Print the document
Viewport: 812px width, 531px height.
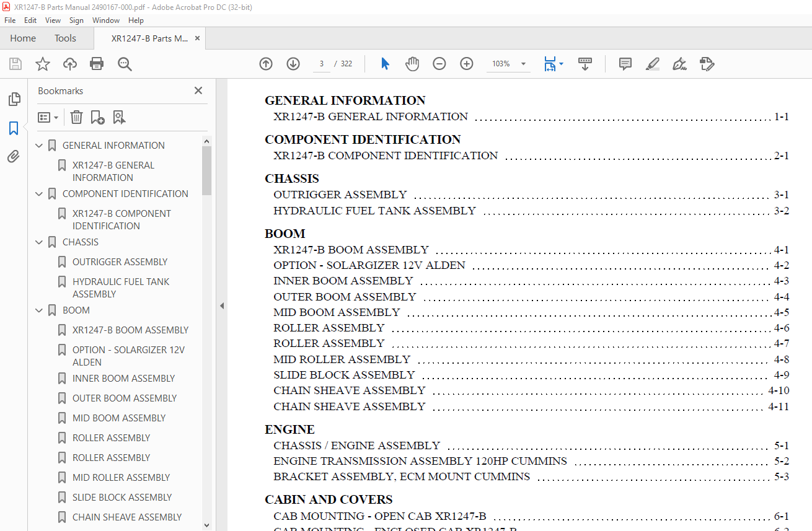pos(97,64)
